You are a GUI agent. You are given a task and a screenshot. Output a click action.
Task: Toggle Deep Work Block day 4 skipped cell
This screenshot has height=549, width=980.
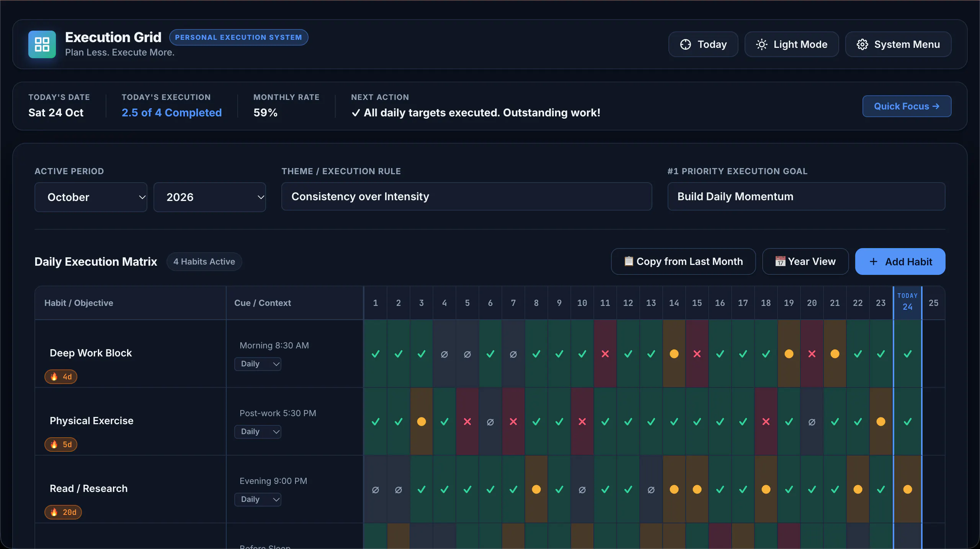click(444, 354)
